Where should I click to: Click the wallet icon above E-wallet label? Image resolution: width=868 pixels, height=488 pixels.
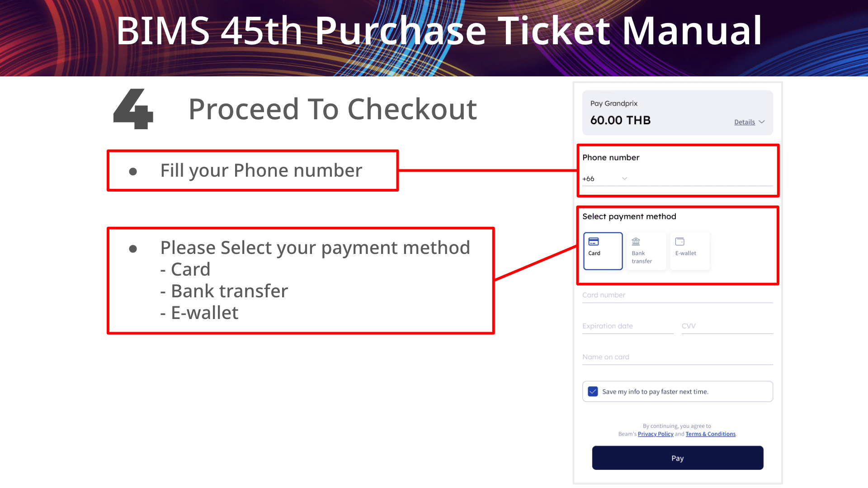pos(680,242)
